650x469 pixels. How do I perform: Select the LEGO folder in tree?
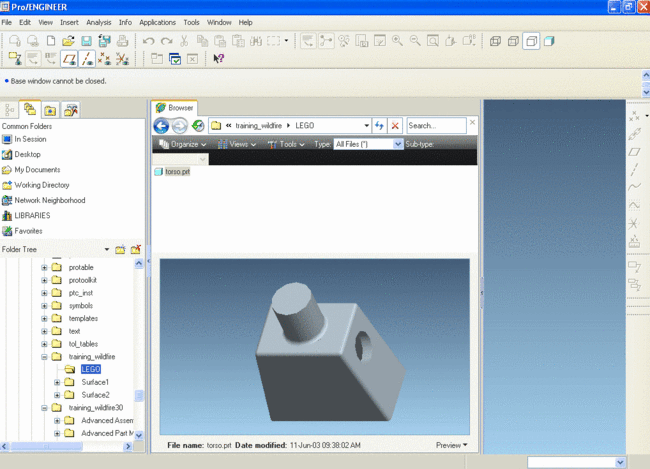coord(91,369)
